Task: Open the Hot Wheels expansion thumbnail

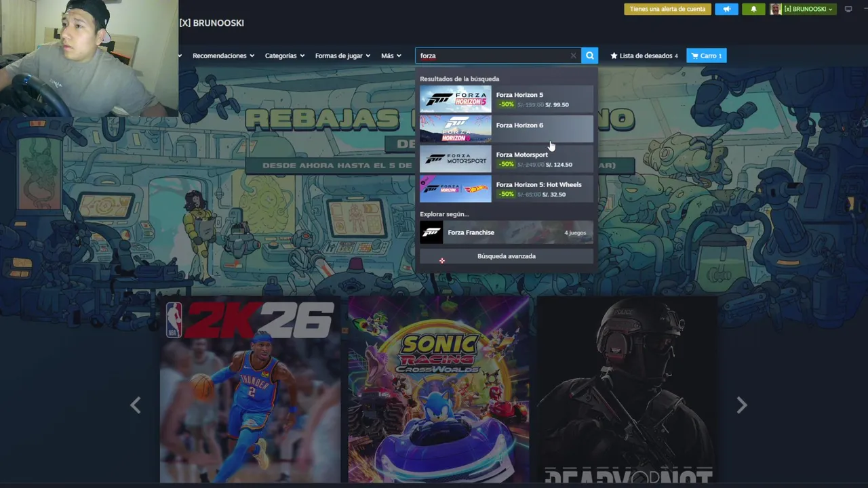Action: (456, 188)
